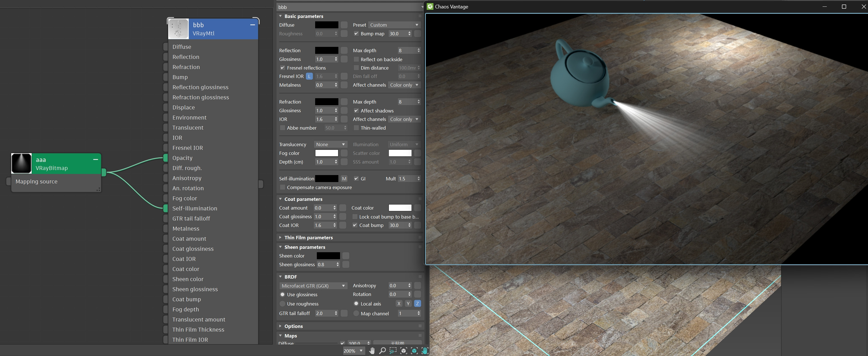Click the Diffuse color swatch
868x356 pixels.
[327, 25]
